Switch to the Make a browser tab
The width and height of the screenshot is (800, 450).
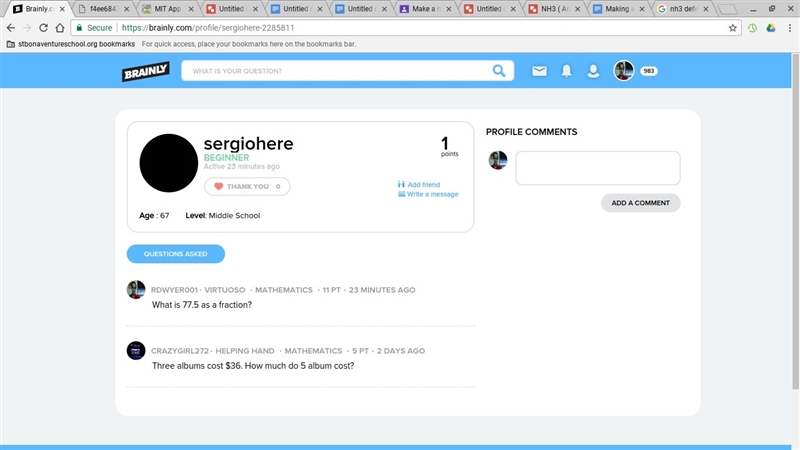coord(426,9)
